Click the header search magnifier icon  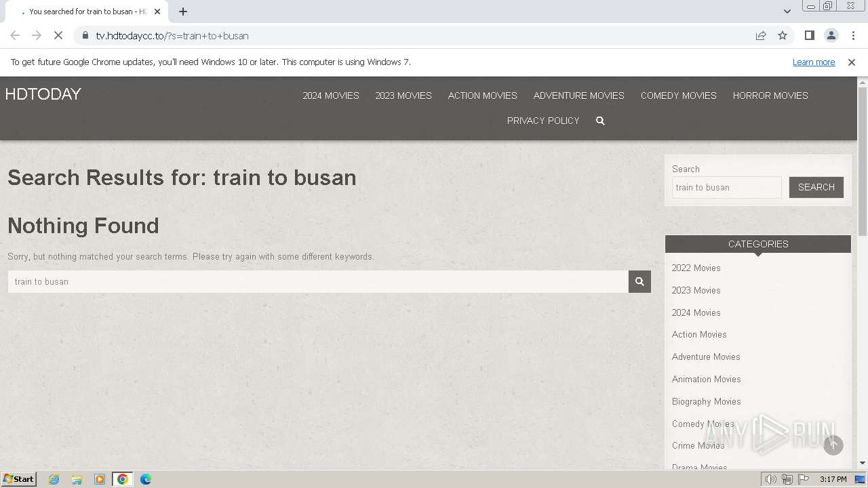click(x=600, y=121)
